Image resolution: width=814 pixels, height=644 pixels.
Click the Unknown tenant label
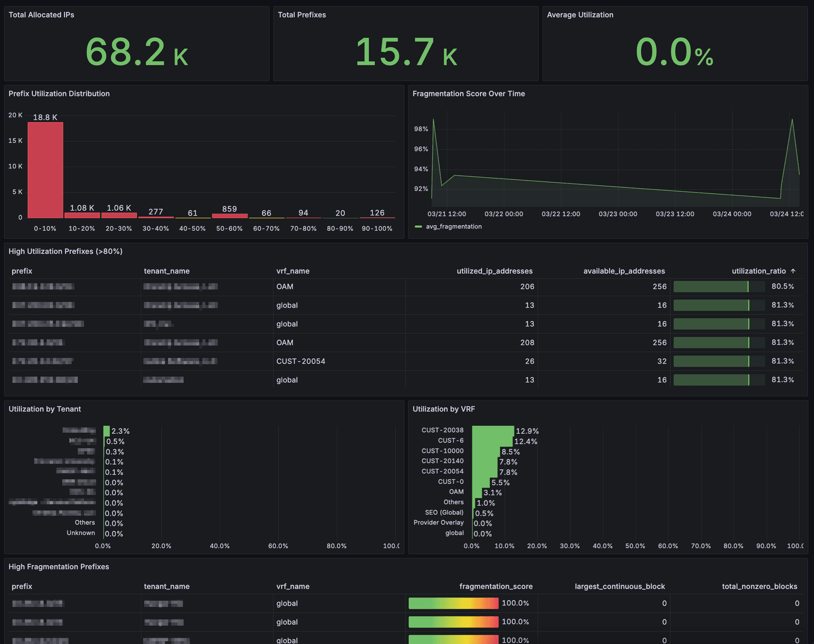81,533
